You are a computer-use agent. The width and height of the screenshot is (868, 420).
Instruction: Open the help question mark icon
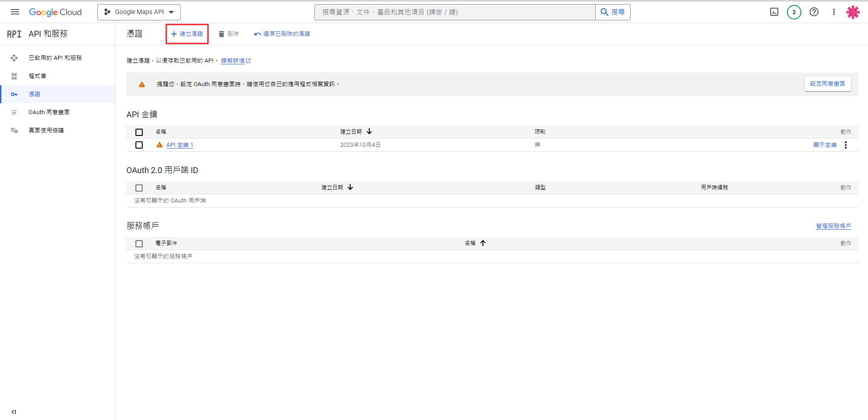pyautogui.click(x=814, y=12)
